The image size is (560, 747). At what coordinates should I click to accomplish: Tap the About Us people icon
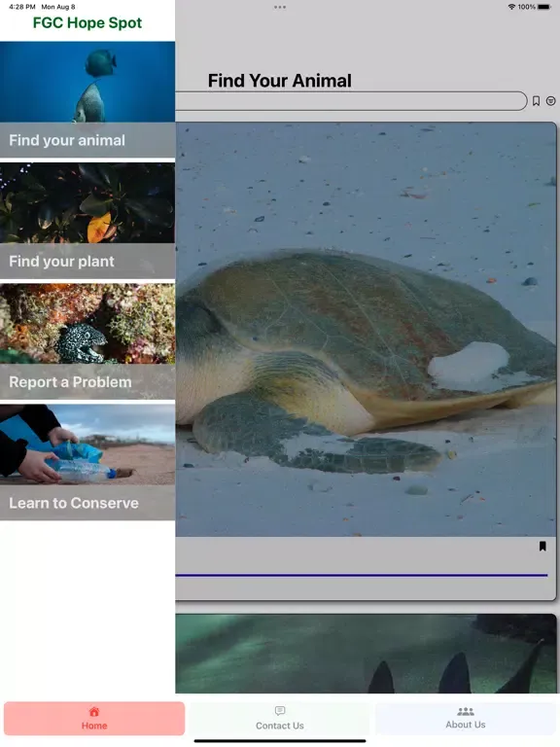coord(466,711)
